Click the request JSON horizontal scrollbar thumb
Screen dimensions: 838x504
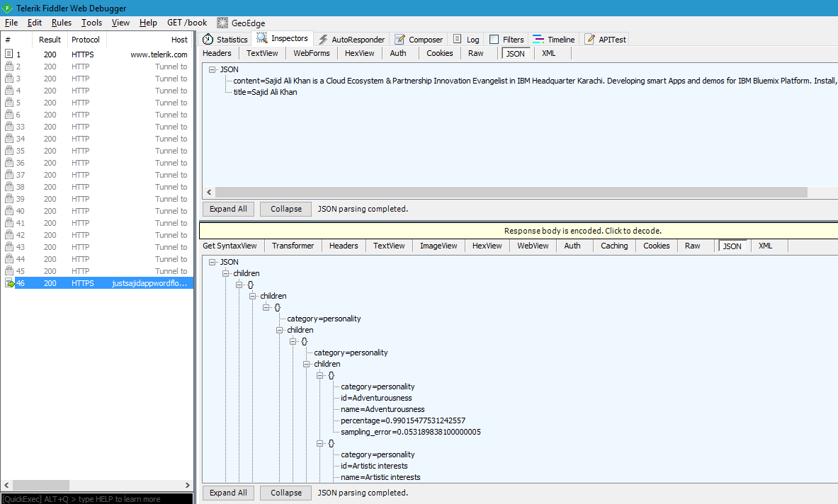511,193
